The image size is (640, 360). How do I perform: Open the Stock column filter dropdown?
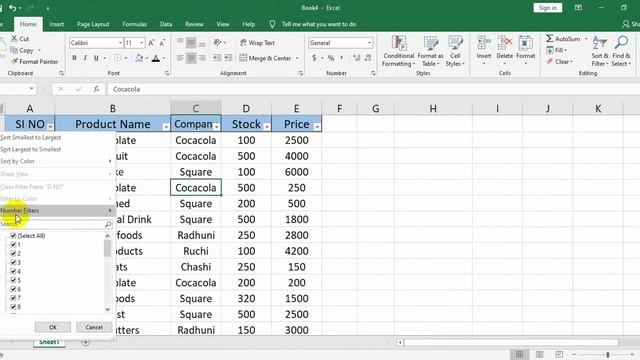(x=267, y=127)
